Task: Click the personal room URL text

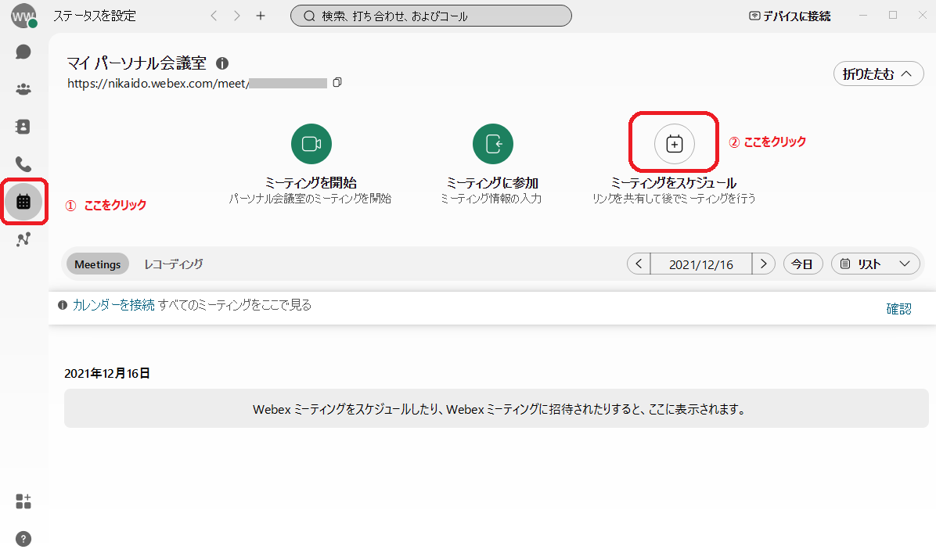Action: pyautogui.click(x=197, y=84)
